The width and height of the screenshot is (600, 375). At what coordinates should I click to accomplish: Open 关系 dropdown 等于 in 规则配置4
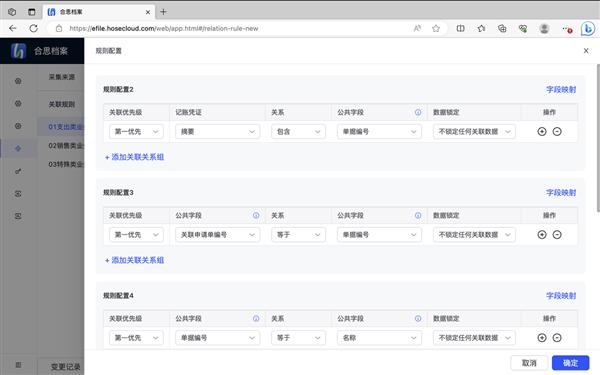[x=298, y=338]
